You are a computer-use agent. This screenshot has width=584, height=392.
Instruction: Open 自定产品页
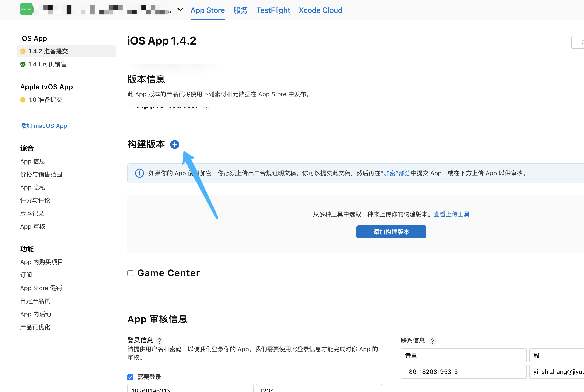(x=35, y=301)
